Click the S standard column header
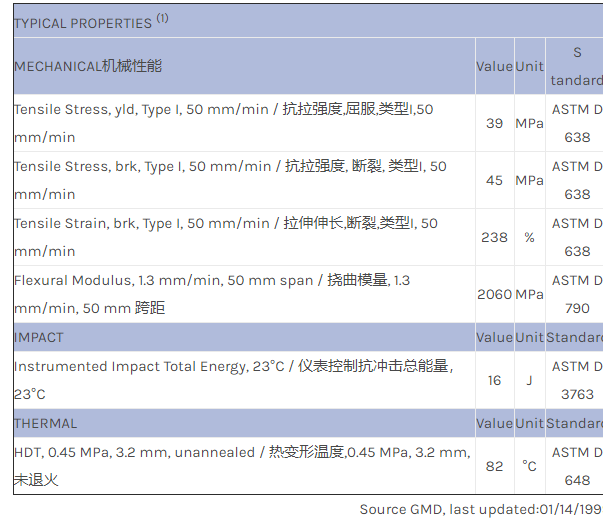 [576, 66]
